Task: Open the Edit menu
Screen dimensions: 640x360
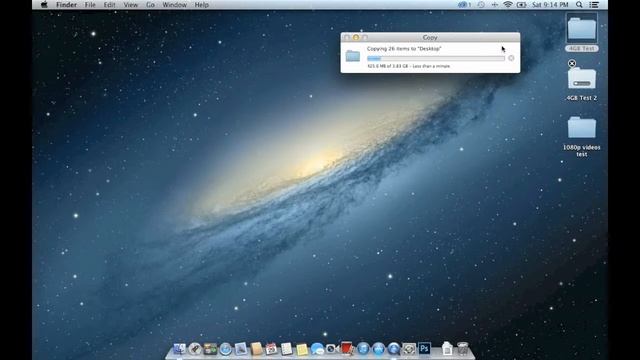Action: (x=109, y=5)
